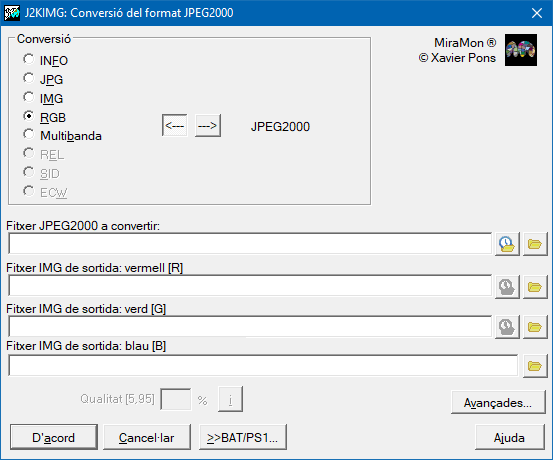Image resolution: width=553 pixels, height=460 pixels.
Task: Click the right arrow direction button
Action: (x=208, y=125)
